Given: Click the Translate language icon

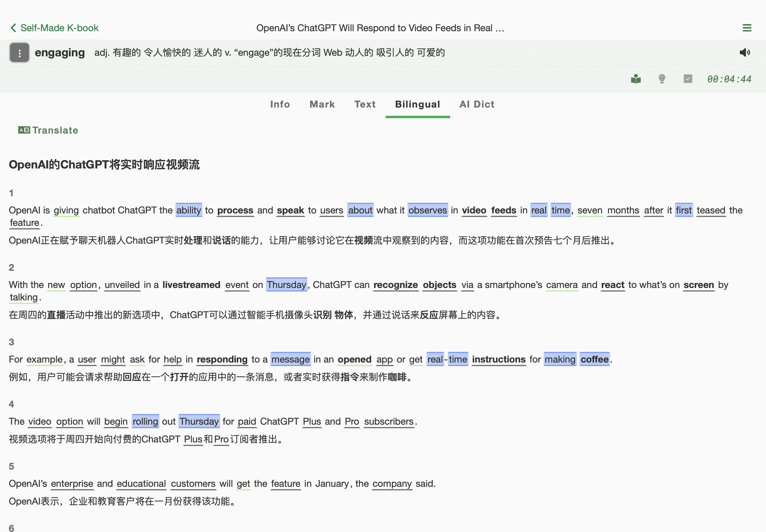Looking at the screenshot, I should (24, 130).
